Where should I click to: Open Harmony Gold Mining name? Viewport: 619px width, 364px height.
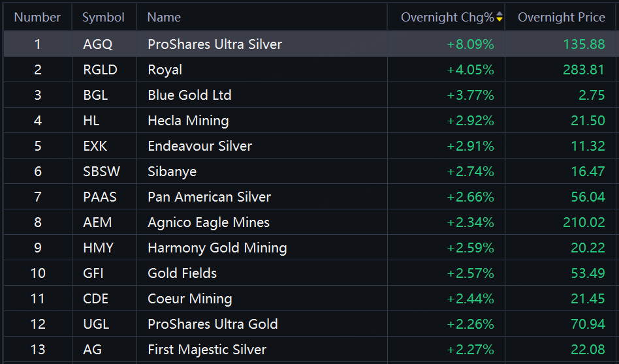click(x=217, y=248)
